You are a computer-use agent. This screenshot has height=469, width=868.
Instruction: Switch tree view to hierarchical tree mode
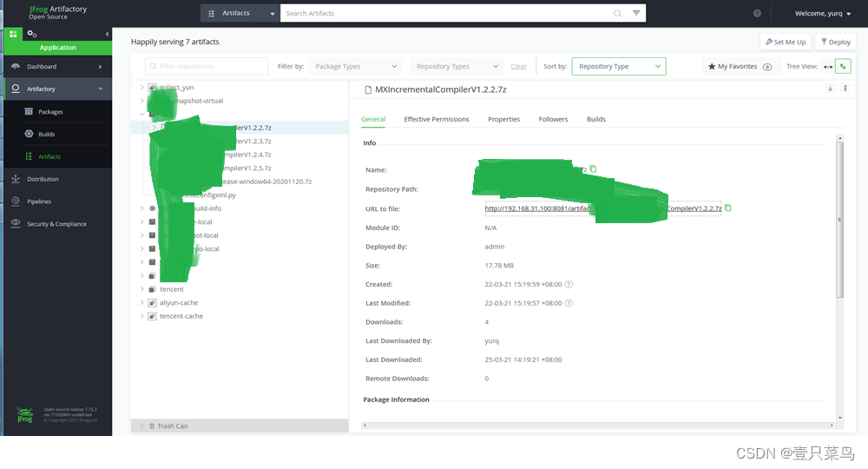(843, 67)
